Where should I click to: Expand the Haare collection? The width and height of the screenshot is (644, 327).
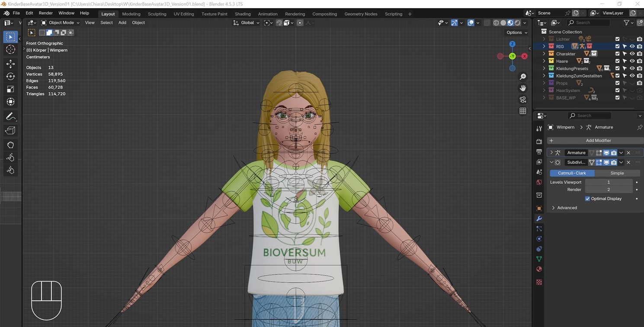point(544,60)
